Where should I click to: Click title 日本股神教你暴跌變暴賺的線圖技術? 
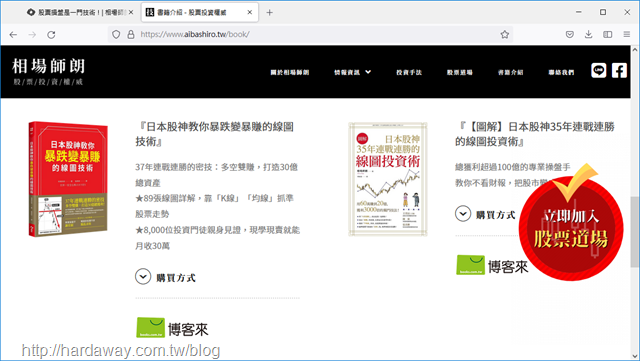click(x=215, y=134)
